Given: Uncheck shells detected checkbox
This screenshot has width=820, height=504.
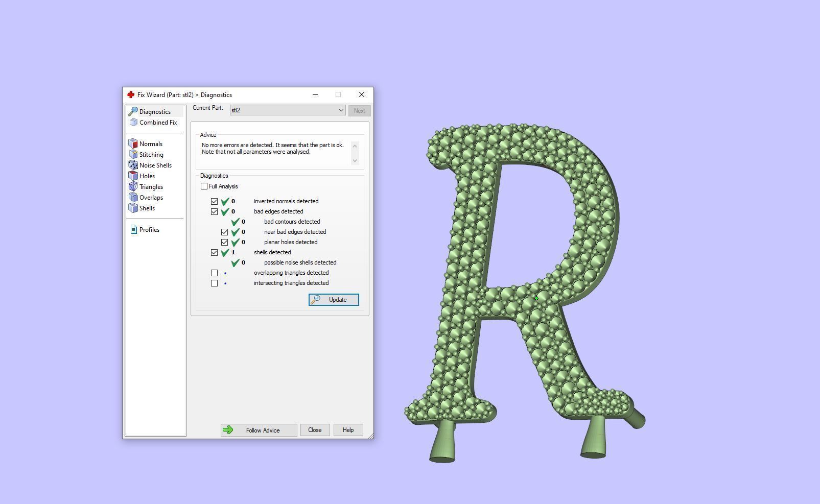Looking at the screenshot, I should pyautogui.click(x=215, y=252).
